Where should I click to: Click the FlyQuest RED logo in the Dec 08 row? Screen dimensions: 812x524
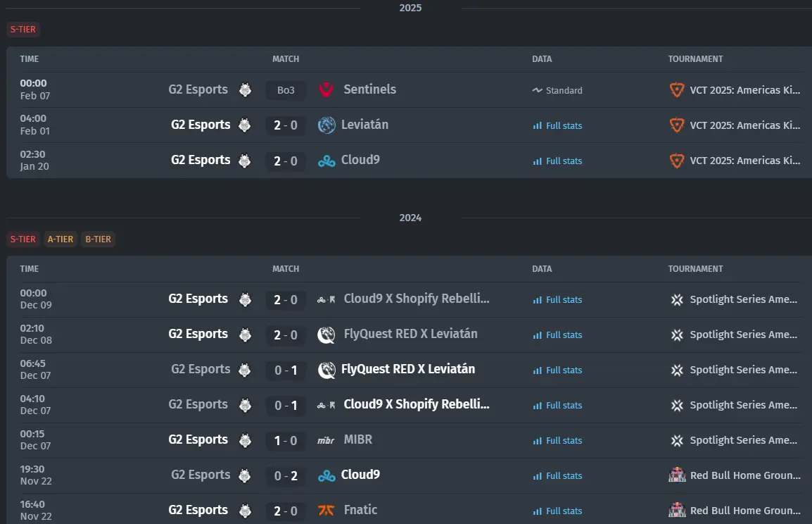(326, 335)
